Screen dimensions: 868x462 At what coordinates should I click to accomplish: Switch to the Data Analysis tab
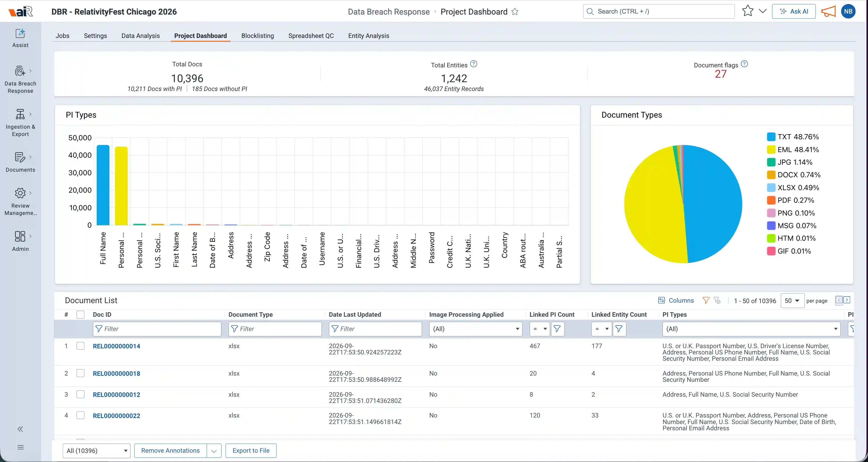point(140,36)
